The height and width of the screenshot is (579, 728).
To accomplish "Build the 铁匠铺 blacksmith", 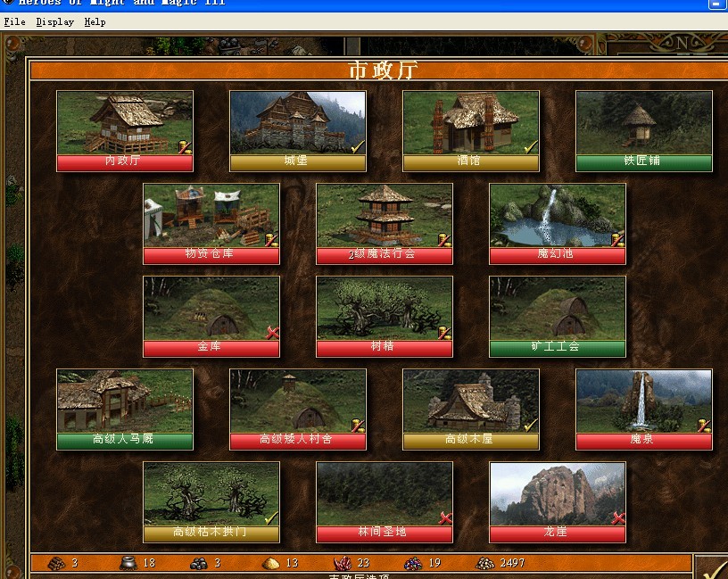I will point(644,131).
